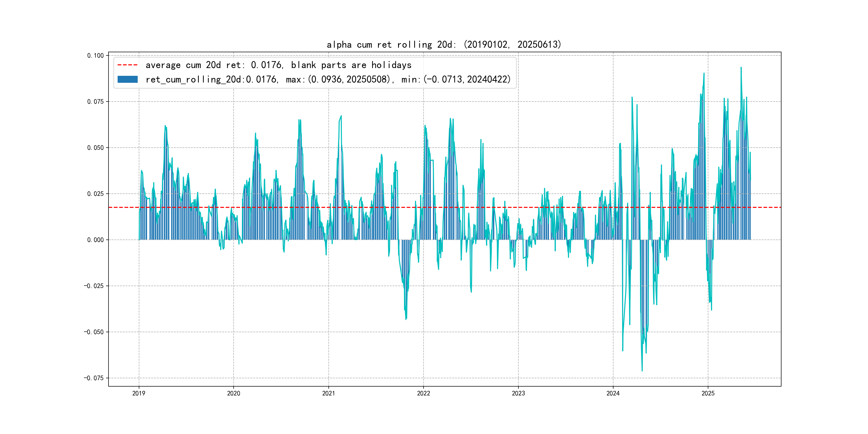
Task: Click the 2021 x-axis tick label
Action: pyautogui.click(x=328, y=393)
